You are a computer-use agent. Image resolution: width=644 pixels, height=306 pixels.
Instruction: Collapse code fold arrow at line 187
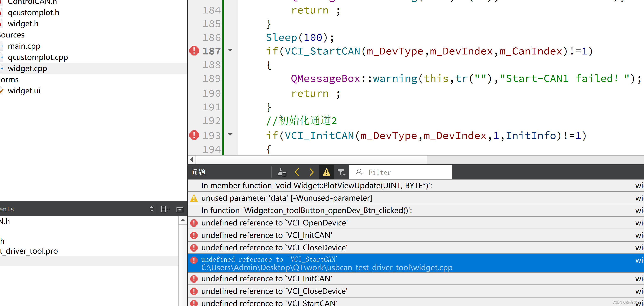tap(230, 50)
